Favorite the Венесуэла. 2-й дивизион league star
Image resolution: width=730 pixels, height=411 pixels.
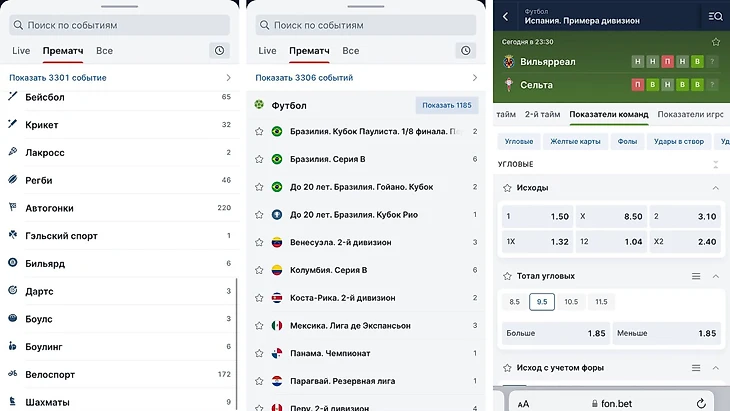pos(260,242)
